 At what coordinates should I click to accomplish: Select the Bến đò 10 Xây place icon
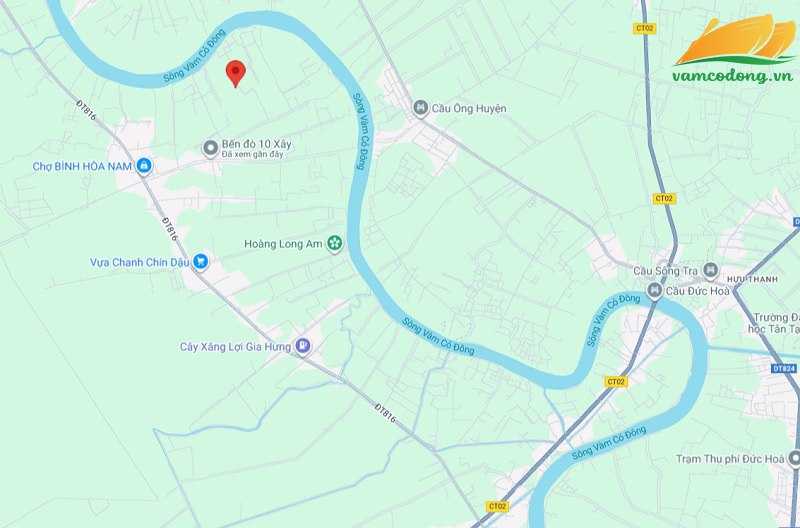(x=210, y=148)
